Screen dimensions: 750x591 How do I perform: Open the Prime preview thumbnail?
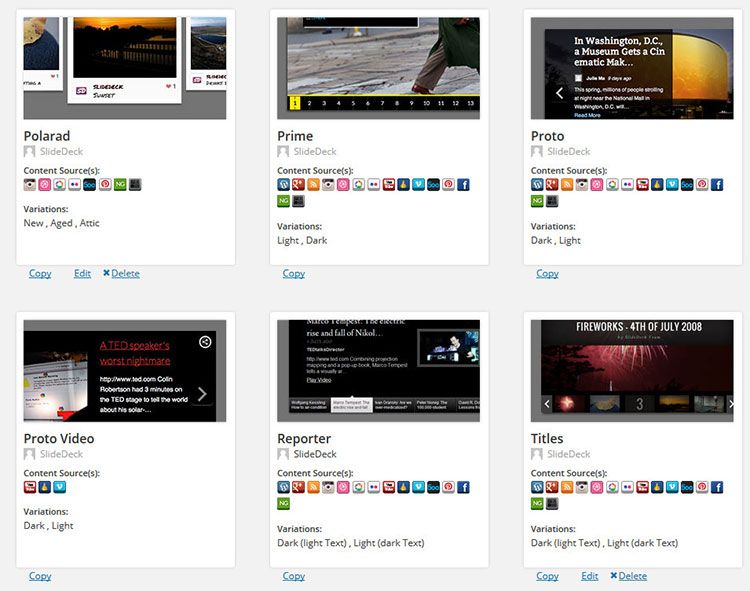click(x=378, y=68)
